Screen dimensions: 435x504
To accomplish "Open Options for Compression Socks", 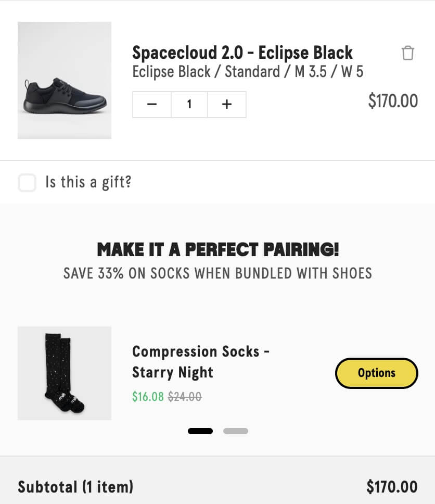I will pyautogui.click(x=376, y=373).
